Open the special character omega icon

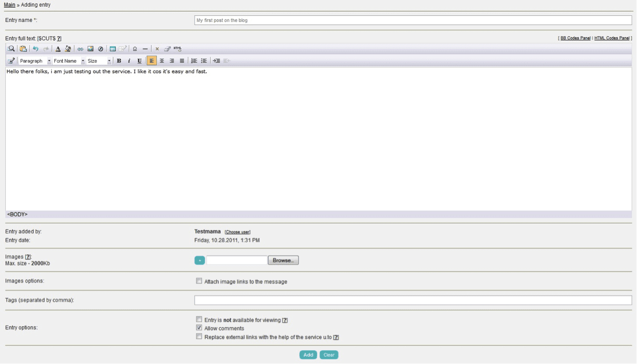click(x=135, y=49)
